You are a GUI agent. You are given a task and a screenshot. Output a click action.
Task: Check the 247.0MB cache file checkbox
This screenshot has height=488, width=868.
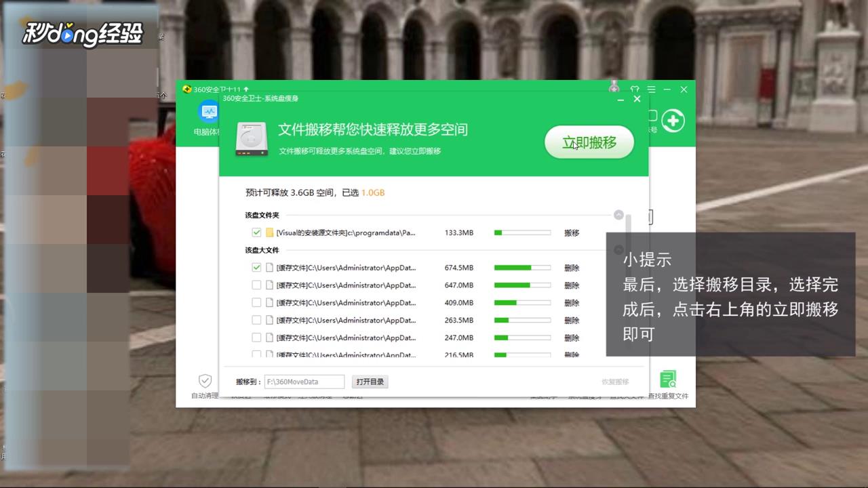pyautogui.click(x=256, y=338)
